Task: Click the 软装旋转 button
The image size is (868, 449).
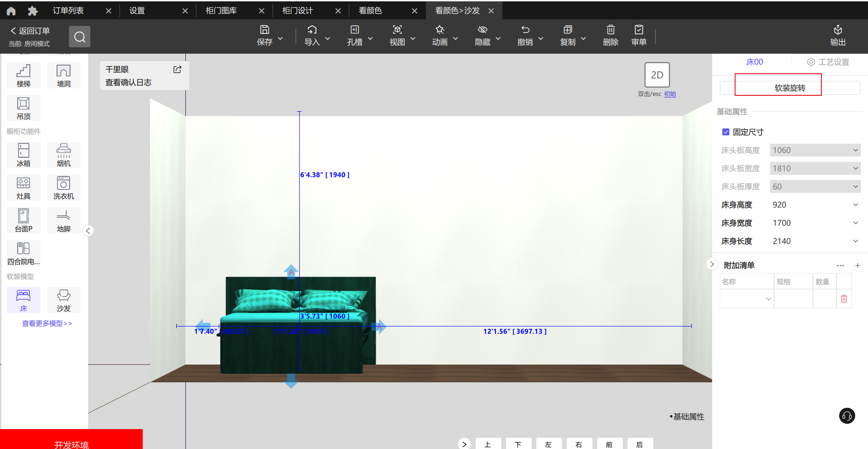Action: point(790,88)
